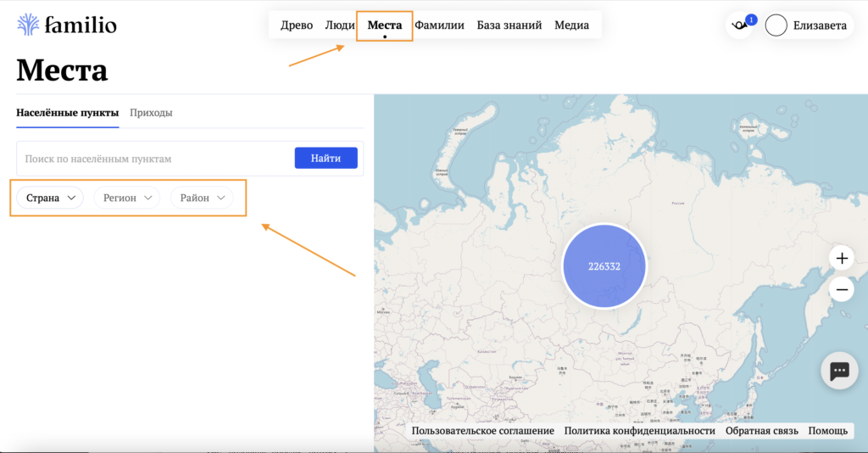Open the Обратная связь link
868x453 pixels.
[x=762, y=430]
